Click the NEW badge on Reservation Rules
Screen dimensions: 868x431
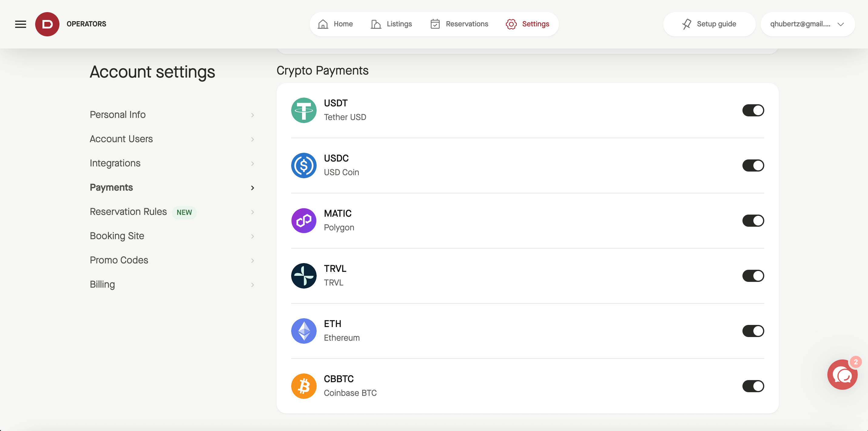pos(184,212)
